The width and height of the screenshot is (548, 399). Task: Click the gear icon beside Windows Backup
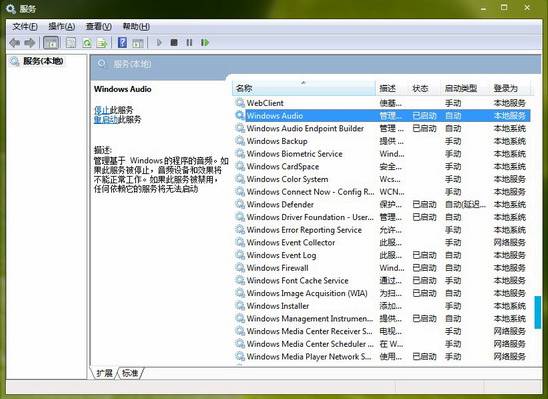[240, 141]
